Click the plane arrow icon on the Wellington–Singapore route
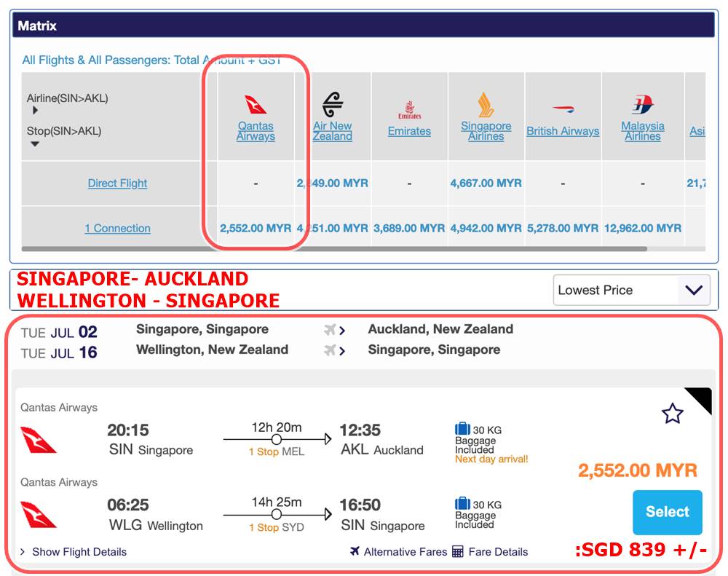The image size is (728, 576). point(334,350)
